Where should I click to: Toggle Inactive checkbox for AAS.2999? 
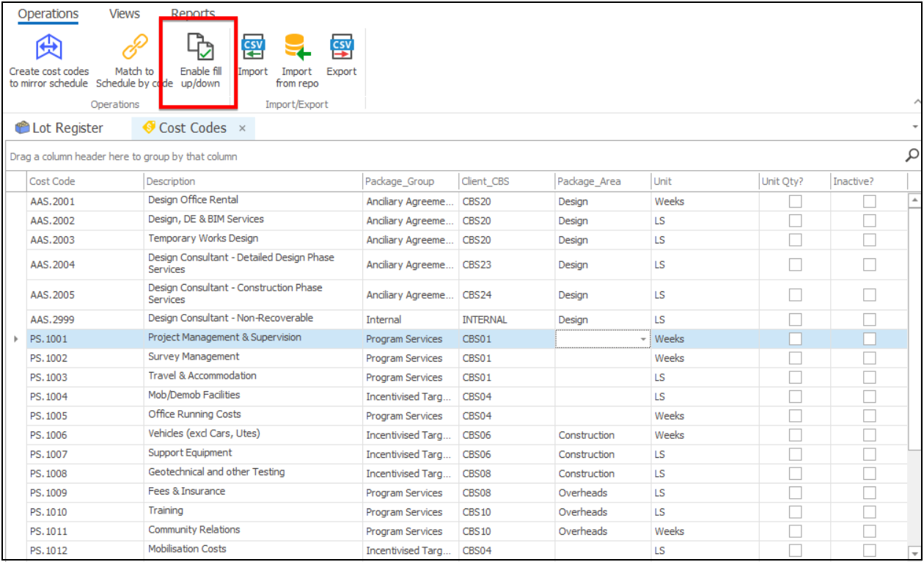point(869,320)
